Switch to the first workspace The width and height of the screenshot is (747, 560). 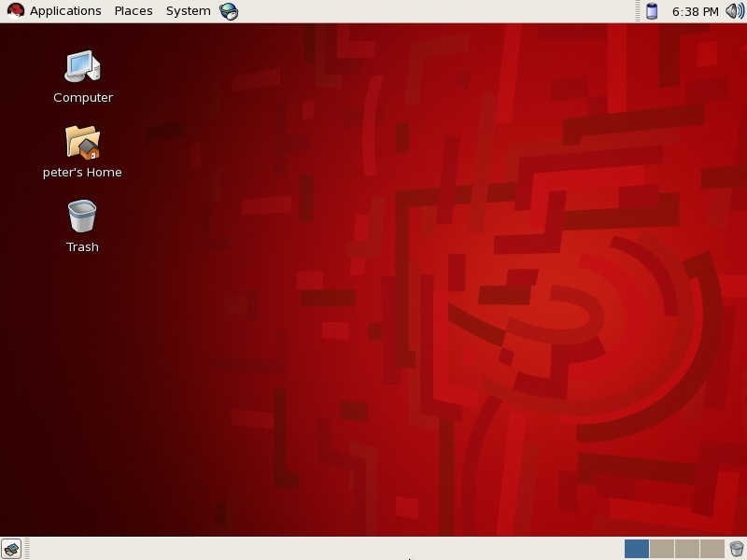tap(637, 549)
